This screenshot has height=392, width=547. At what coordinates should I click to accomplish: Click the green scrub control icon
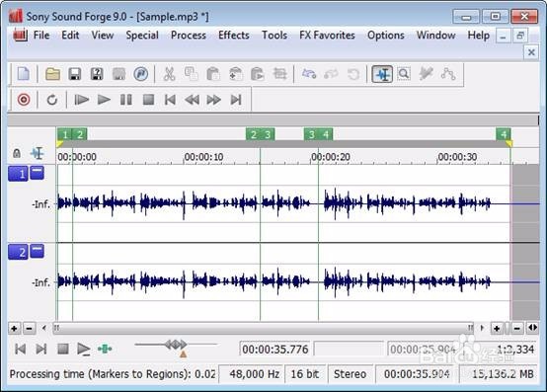[x=105, y=349]
